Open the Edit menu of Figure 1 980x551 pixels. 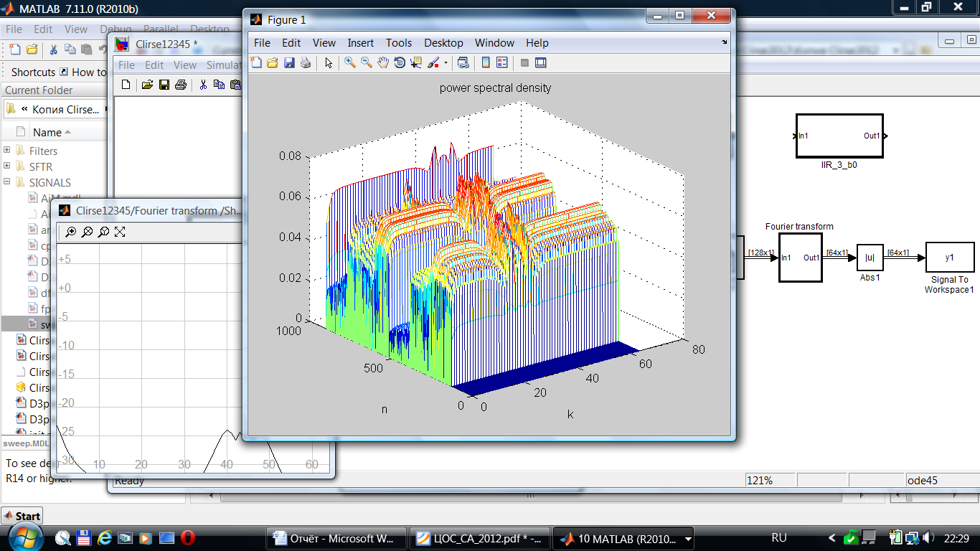291,43
